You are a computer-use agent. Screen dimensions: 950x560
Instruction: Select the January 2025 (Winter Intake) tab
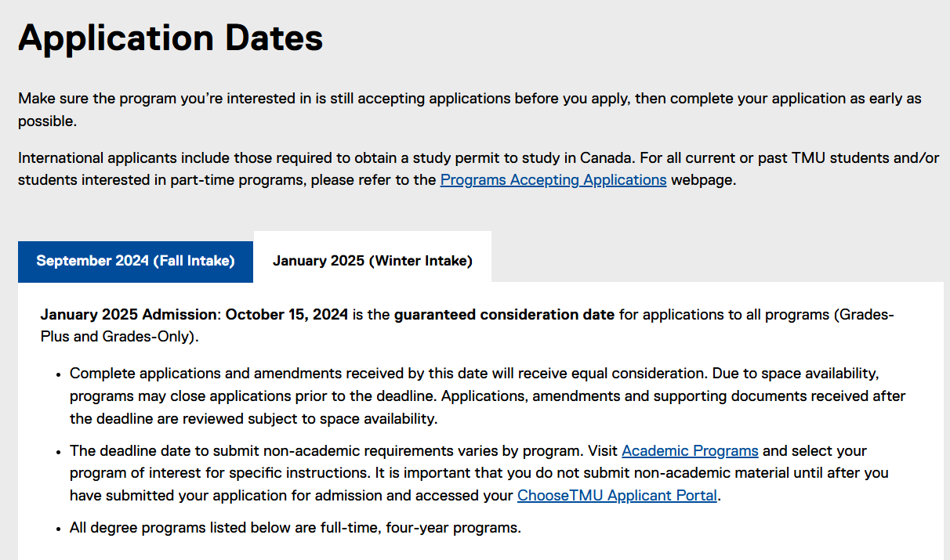372,261
